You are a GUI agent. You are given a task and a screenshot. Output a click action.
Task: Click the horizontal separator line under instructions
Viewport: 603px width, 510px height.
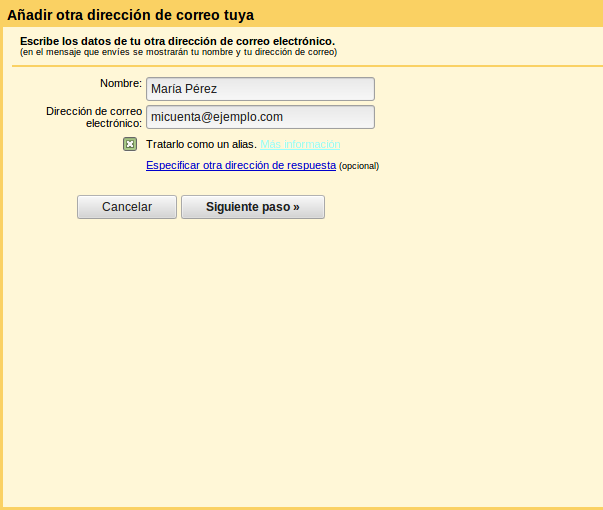pyautogui.click(x=300, y=67)
